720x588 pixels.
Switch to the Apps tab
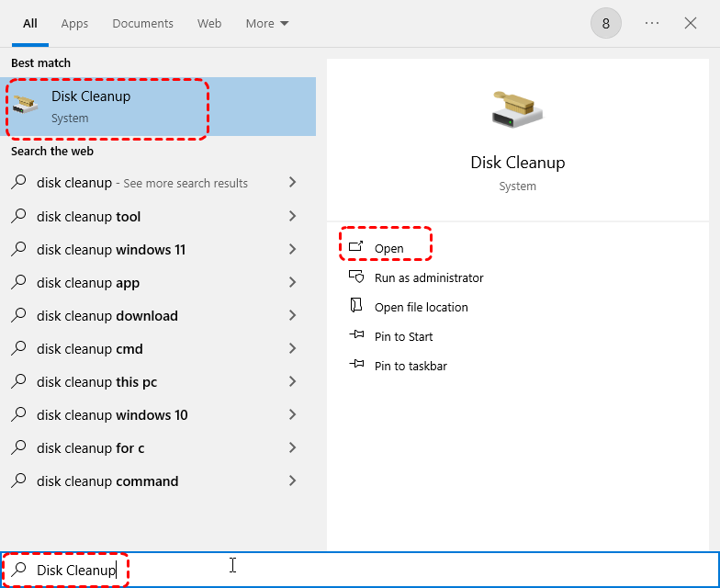pyautogui.click(x=74, y=23)
